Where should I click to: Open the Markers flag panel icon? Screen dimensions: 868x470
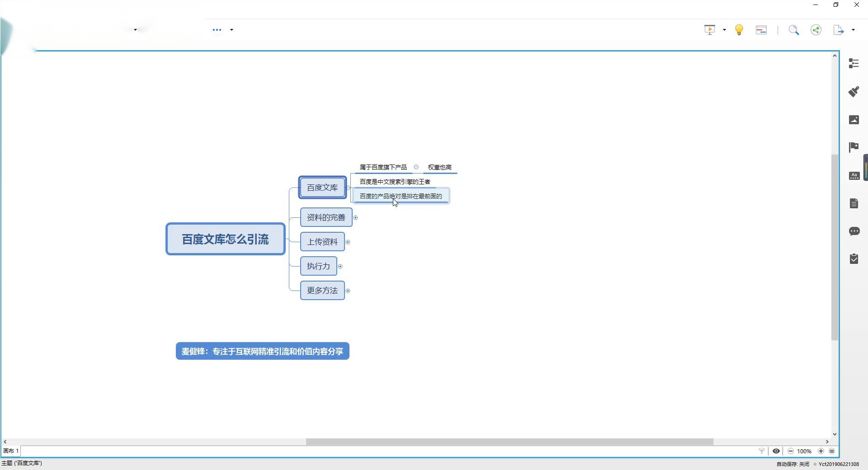pyautogui.click(x=854, y=147)
